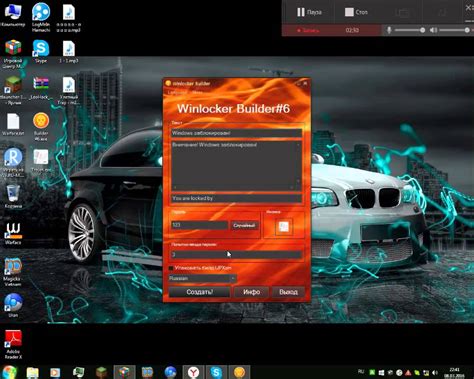Click the drawing pencil icon in recorder
474x379 pixels.
point(442,13)
